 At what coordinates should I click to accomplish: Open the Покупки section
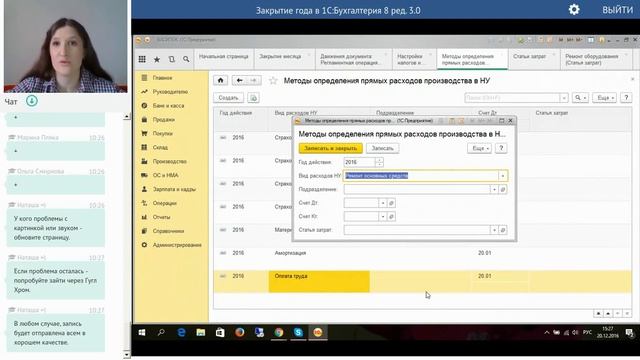point(162,133)
